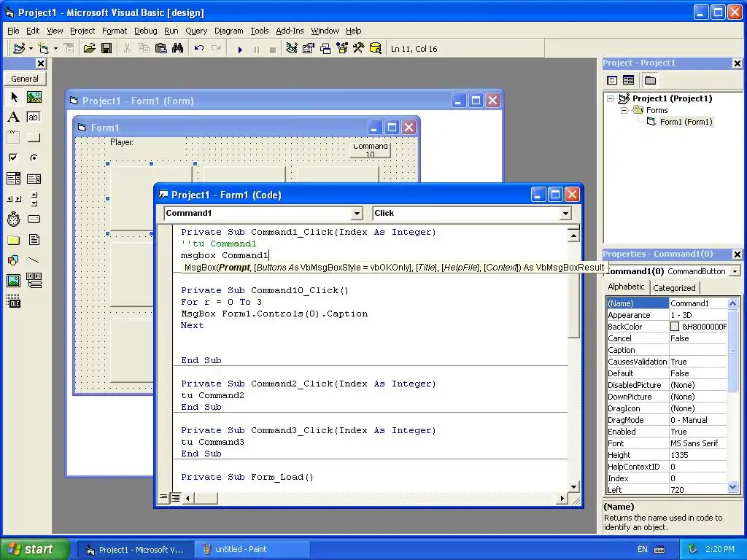Click the Open Project toolbar icon

tap(89, 48)
